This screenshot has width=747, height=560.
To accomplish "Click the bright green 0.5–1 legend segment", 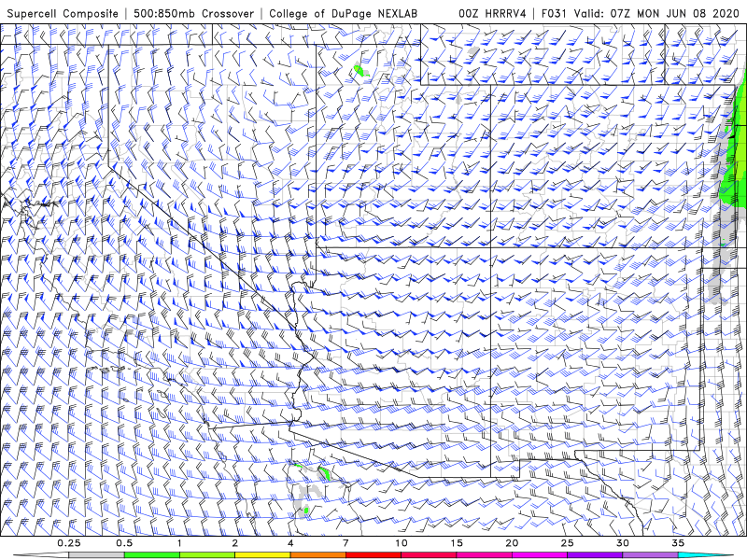I will click(151, 555).
